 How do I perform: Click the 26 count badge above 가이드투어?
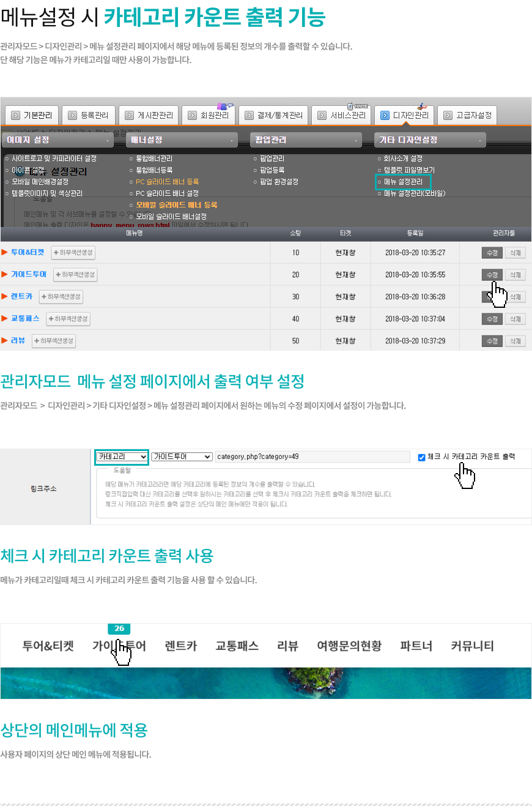119,629
